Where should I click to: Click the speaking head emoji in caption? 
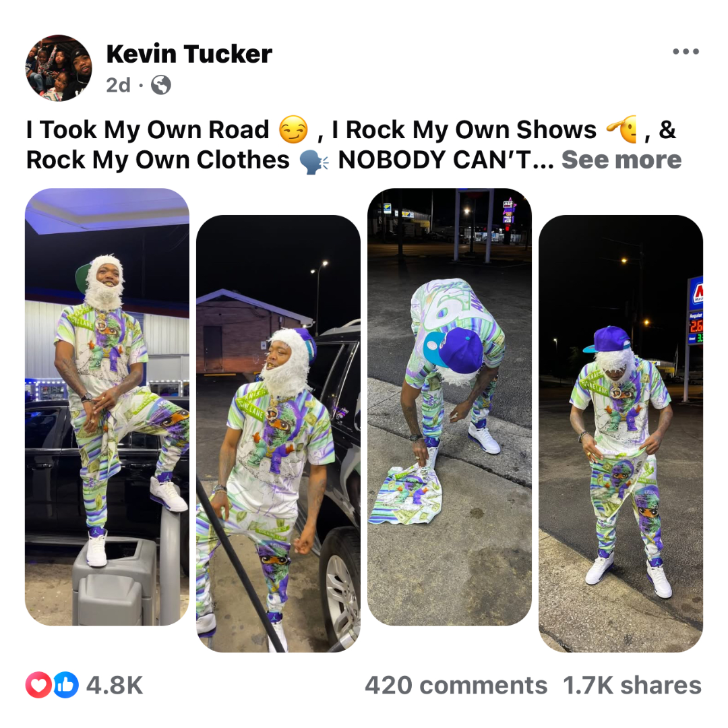coord(313,160)
